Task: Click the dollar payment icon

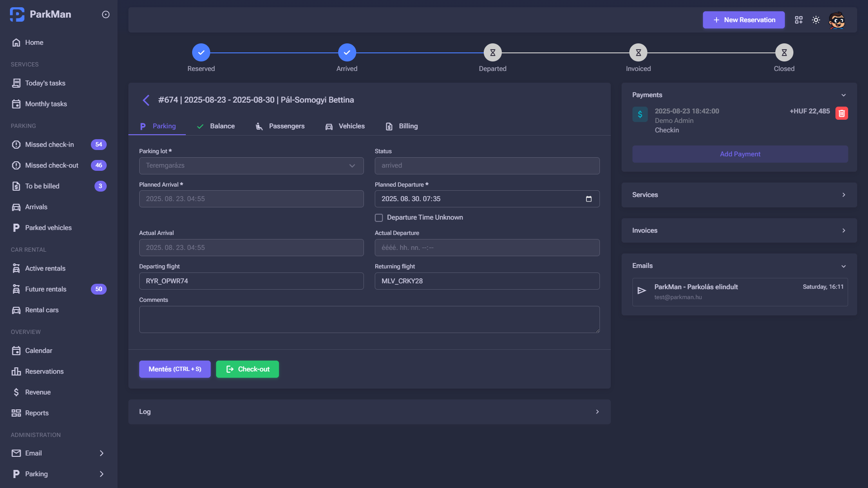Action: 640,114
